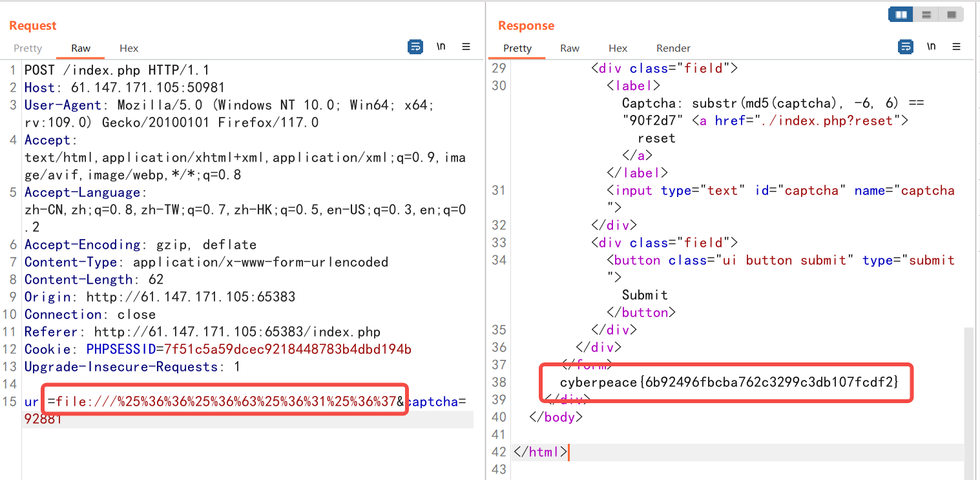Click the Origin header line
The width and height of the screenshot is (980, 480).
click(x=160, y=297)
